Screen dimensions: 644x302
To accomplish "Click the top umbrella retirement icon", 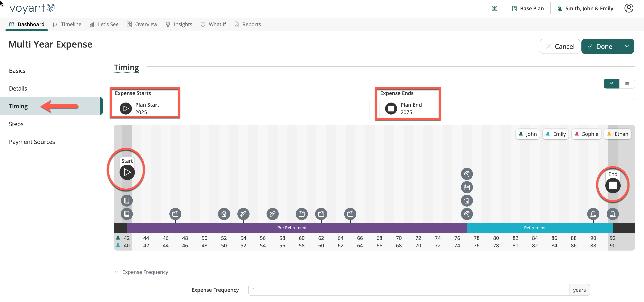I will point(467,174).
